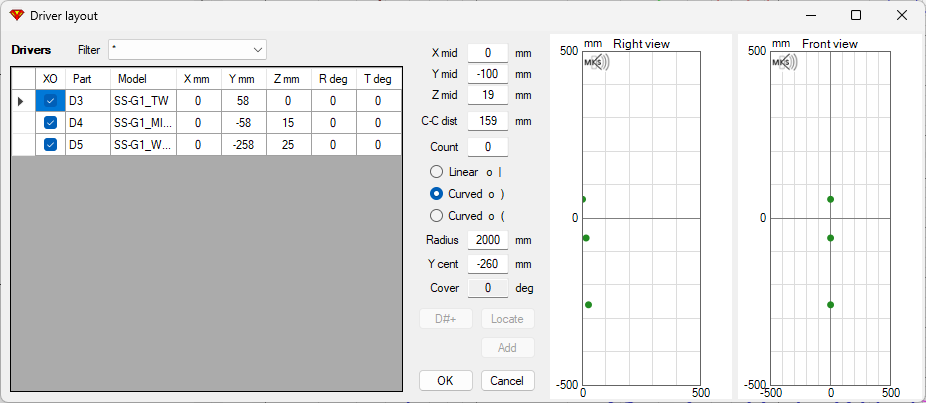Click the top driver dot in Front view
Screen dimensions: 926x403
[x=830, y=199]
